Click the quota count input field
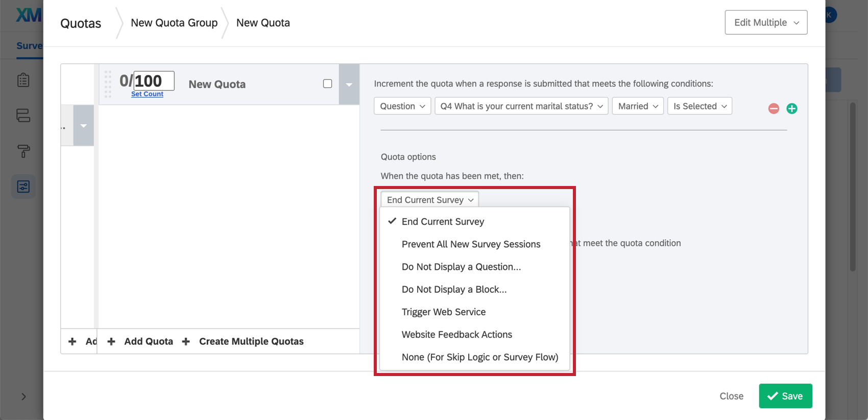This screenshot has height=420, width=868. (153, 81)
